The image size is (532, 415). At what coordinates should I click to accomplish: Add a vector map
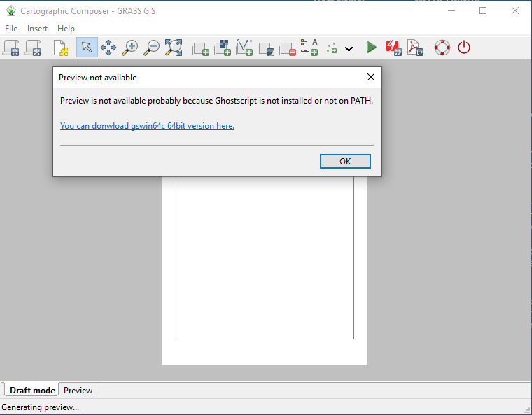coord(244,48)
